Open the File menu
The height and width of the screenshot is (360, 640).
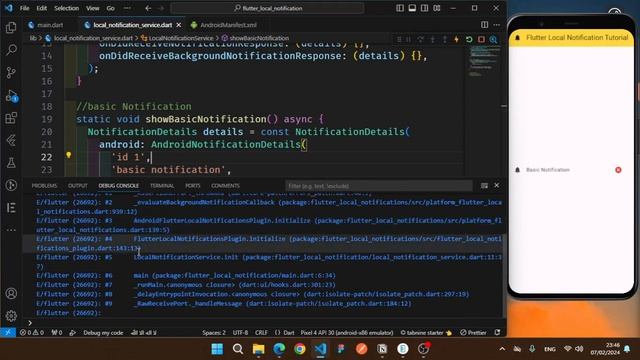(24, 8)
